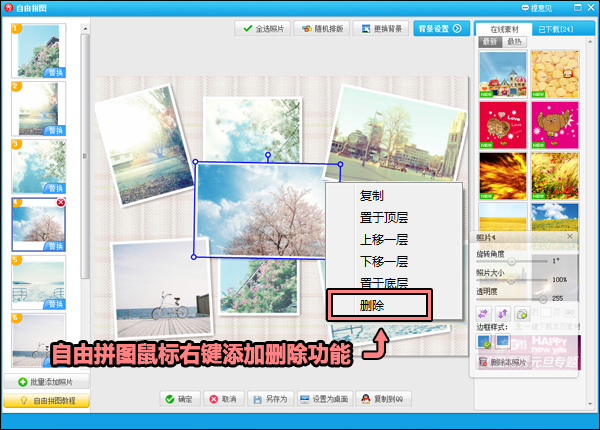600x430 pixels.
Task: Click the 提意见 feedback link in title bar
Action: pyautogui.click(x=537, y=8)
